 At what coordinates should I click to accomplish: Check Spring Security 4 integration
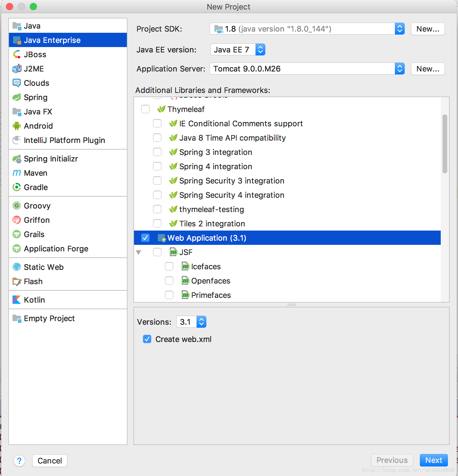click(157, 195)
